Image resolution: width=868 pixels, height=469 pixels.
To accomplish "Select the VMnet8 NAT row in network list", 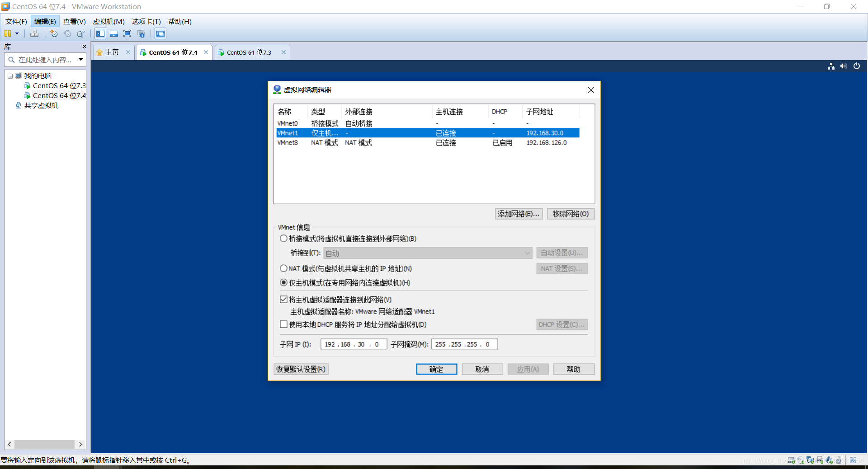I will click(x=428, y=143).
